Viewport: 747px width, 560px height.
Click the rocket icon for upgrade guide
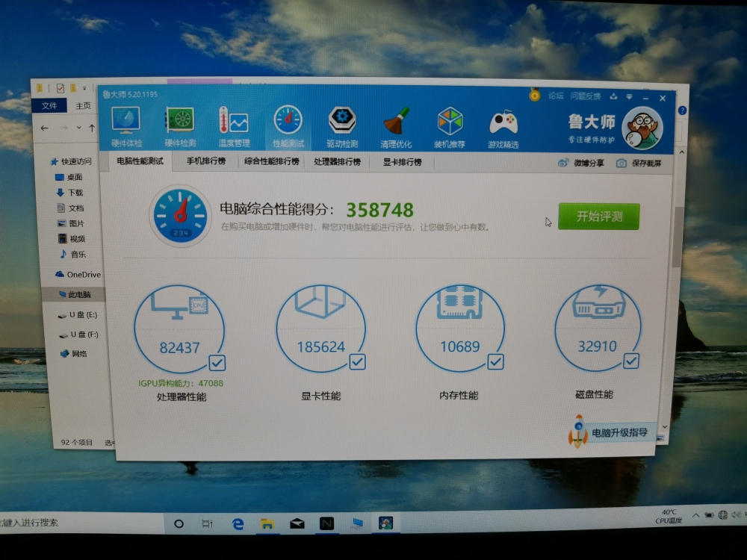pyautogui.click(x=578, y=432)
